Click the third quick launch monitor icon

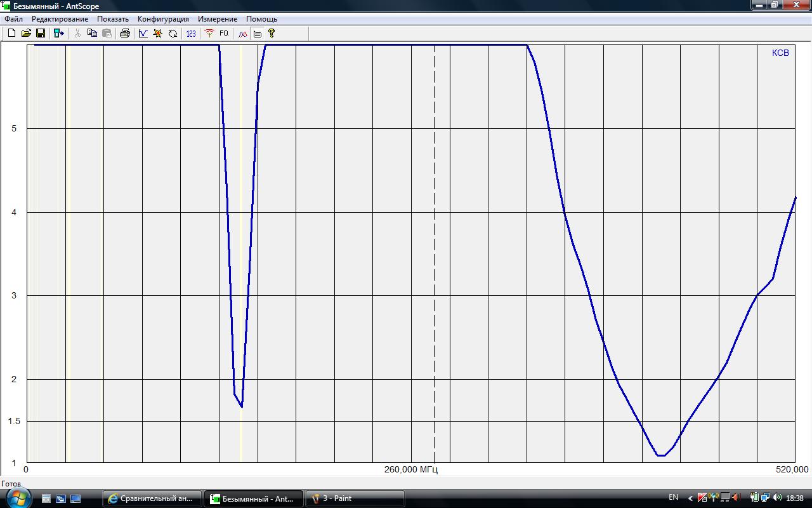point(75,498)
